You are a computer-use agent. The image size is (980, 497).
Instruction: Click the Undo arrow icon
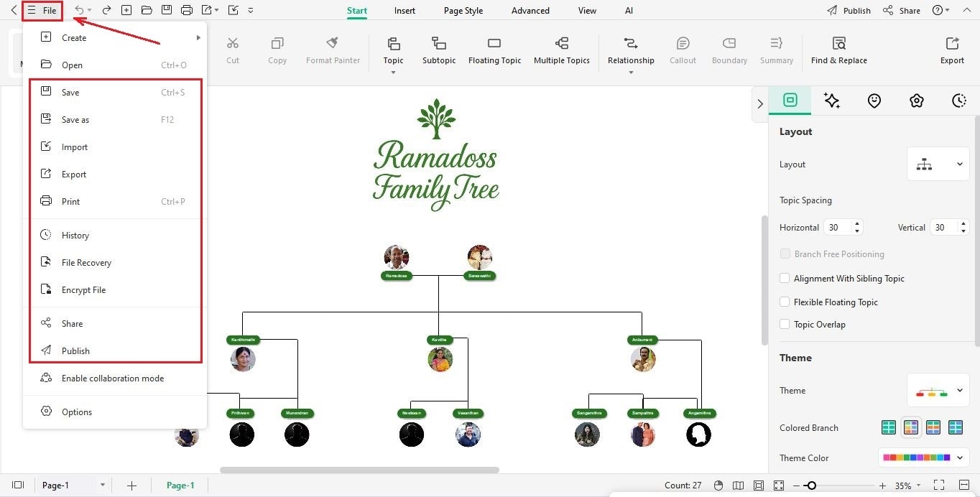pyautogui.click(x=80, y=10)
